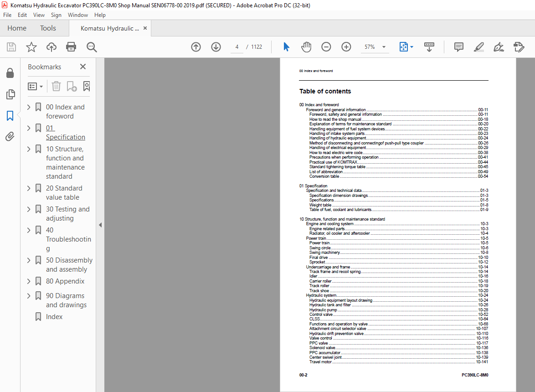Open fit page options arrow

pos(412,47)
